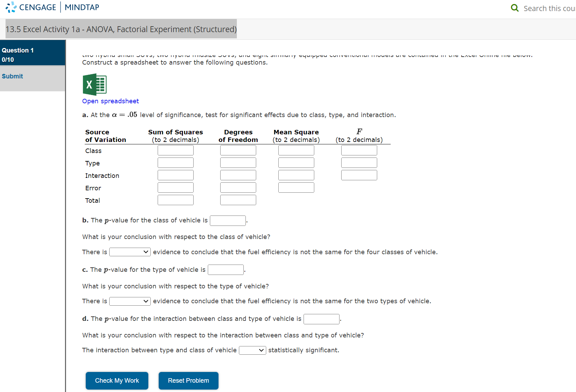Open the evidence dropdown for type of vehicle conclusion
The height and width of the screenshot is (392, 576).
(130, 301)
